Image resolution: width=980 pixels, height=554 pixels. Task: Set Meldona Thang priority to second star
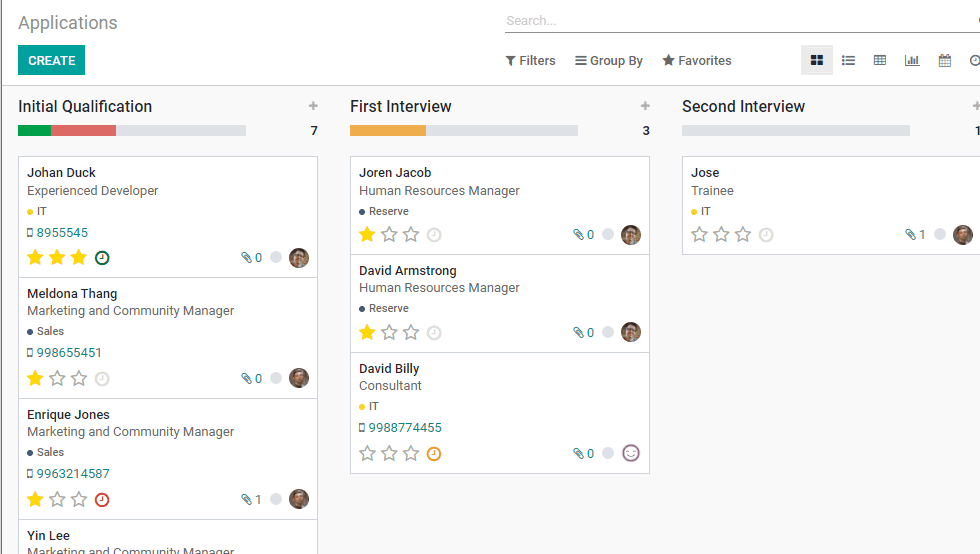[57, 378]
